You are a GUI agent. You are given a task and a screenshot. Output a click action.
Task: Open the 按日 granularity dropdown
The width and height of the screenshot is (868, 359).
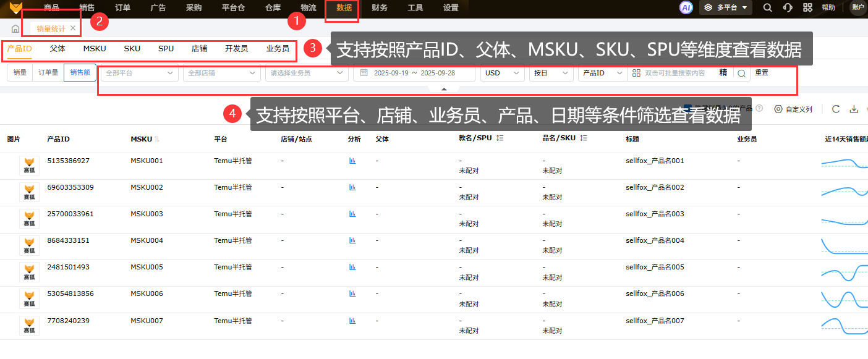(x=551, y=73)
